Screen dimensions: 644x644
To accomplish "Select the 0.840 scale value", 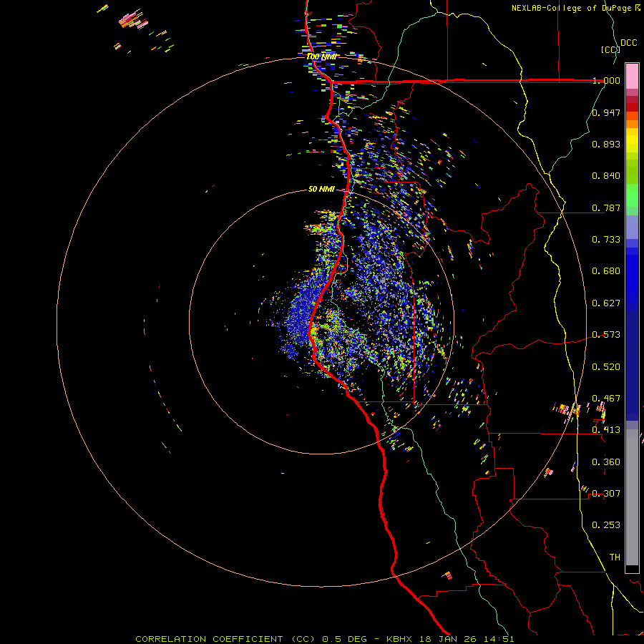I will pyautogui.click(x=606, y=176).
